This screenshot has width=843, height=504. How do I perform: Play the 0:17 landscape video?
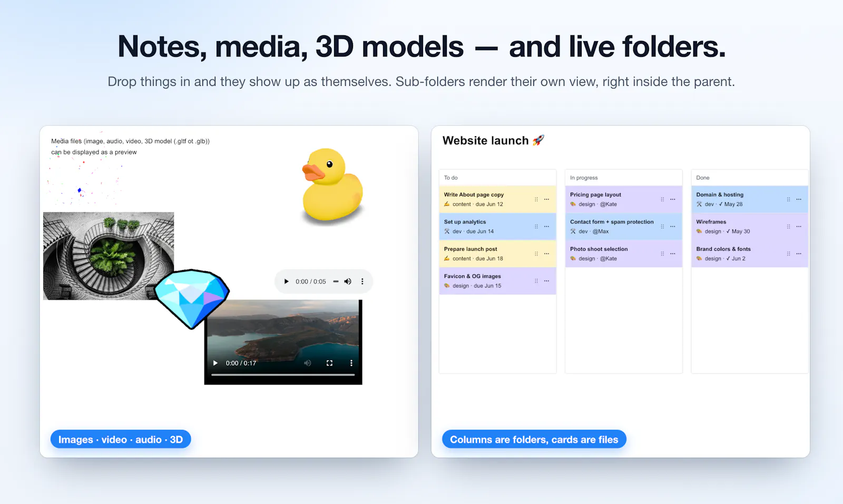tap(215, 363)
